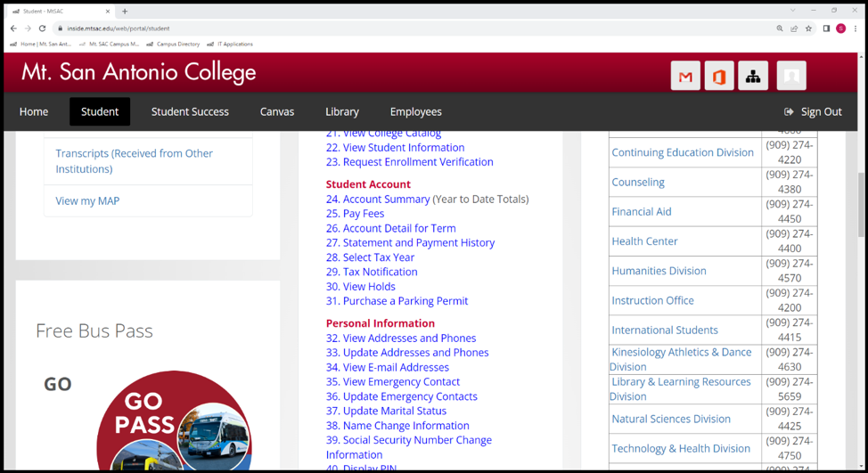Click the browser back arrow
The height and width of the screenshot is (473, 868).
(14, 29)
